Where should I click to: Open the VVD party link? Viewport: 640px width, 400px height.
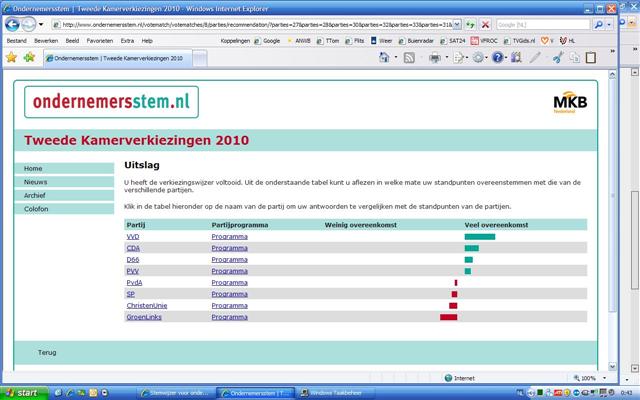click(132, 237)
